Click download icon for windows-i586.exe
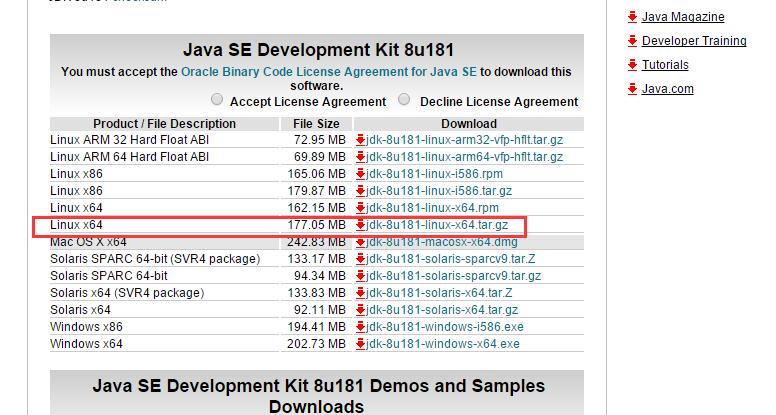This screenshot has width=776, height=415. 360,327
